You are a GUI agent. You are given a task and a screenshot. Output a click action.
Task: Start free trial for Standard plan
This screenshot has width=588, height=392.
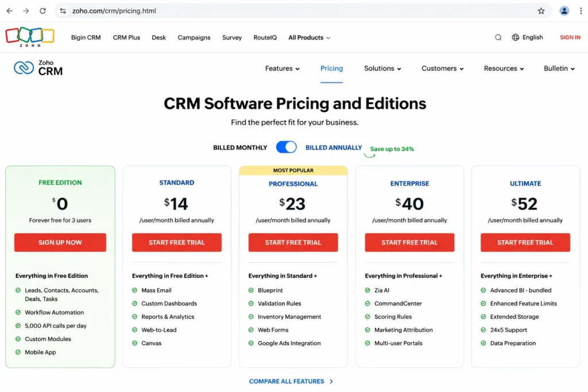pos(177,242)
